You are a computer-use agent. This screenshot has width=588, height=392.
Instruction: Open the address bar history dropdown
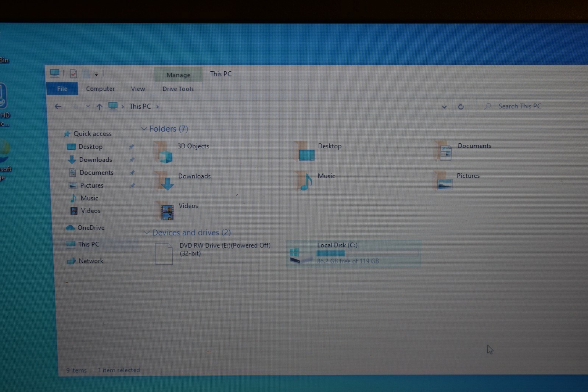click(444, 107)
